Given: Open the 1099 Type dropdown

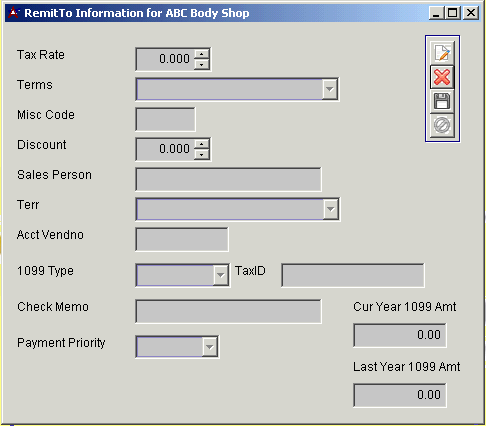Looking at the screenshot, I should point(220,275).
